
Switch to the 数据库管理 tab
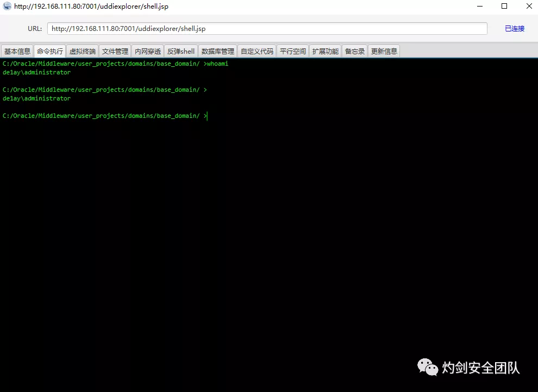coord(217,52)
